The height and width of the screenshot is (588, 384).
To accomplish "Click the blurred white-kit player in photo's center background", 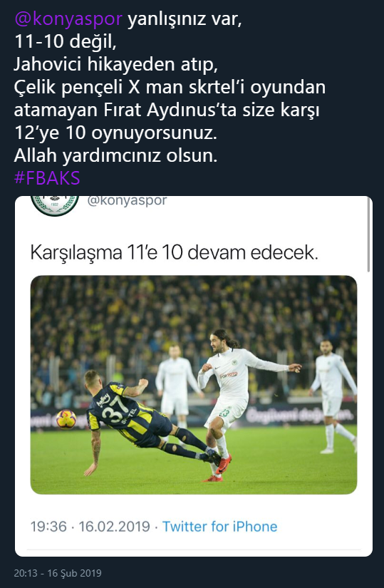I will [x=178, y=390].
